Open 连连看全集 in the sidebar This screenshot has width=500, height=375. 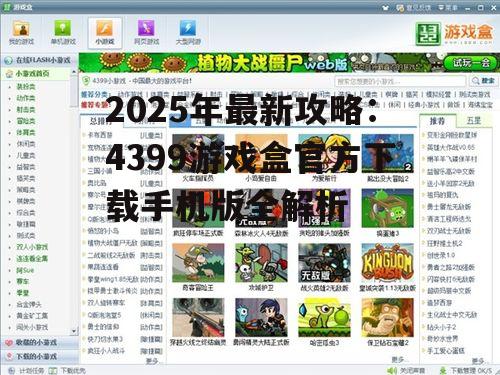[32, 259]
